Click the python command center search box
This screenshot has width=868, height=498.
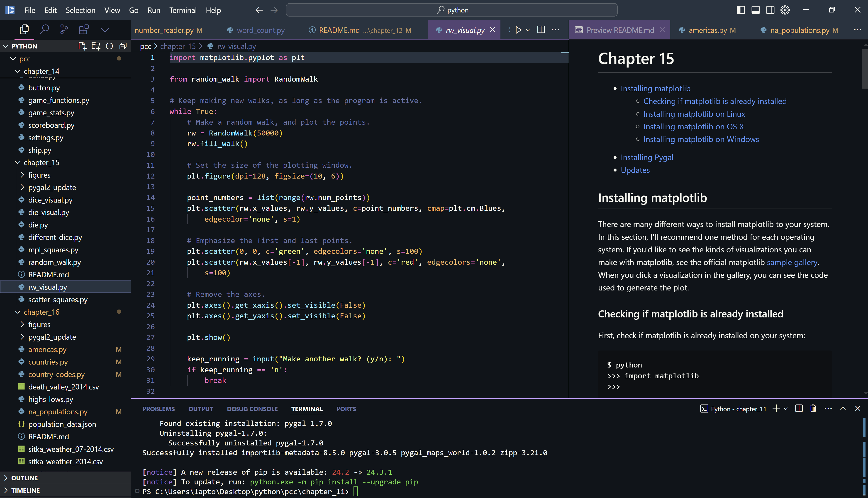coord(451,10)
